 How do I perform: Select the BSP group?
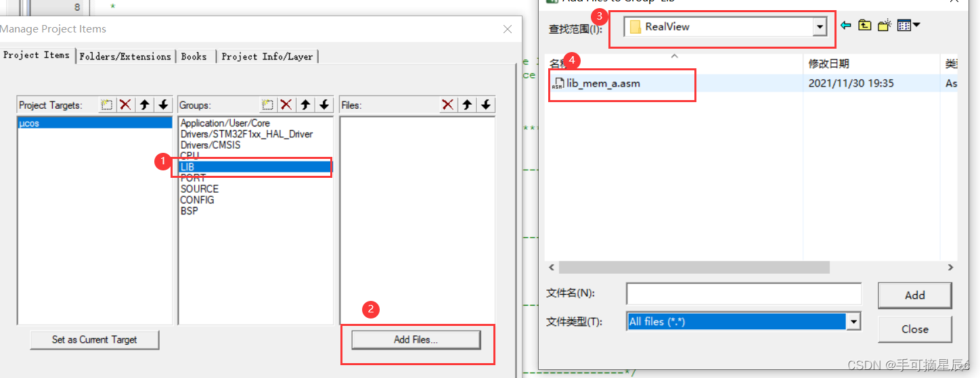(190, 210)
